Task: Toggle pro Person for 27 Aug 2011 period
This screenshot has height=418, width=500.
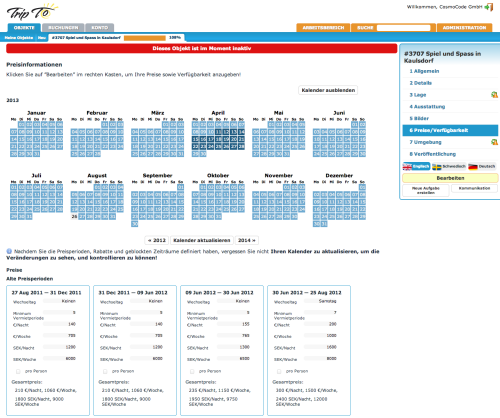Action: click(18, 371)
